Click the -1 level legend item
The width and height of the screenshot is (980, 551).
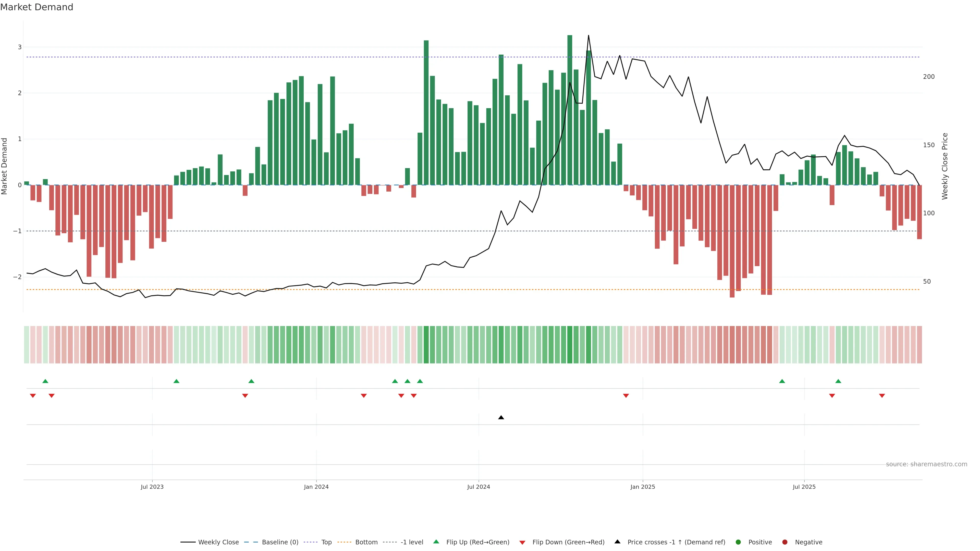412,542
